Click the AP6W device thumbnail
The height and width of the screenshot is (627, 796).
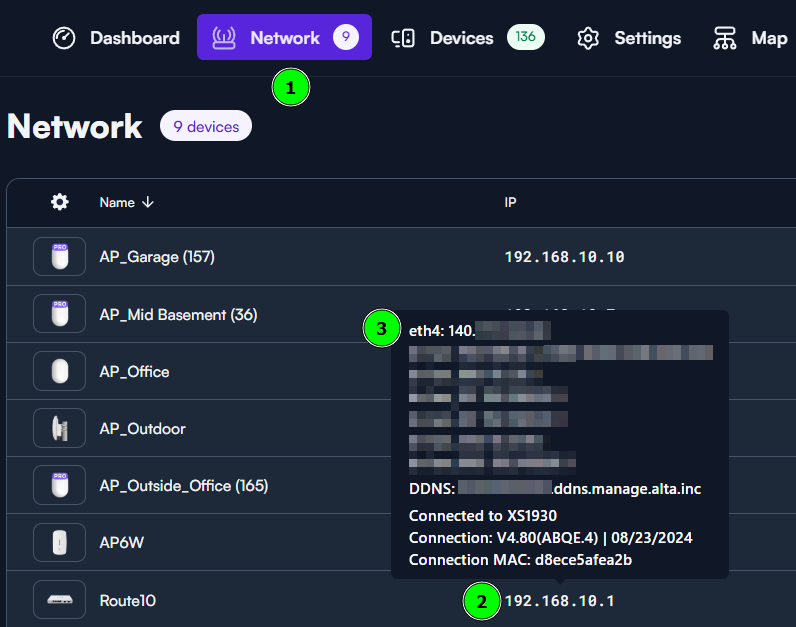point(59,542)
